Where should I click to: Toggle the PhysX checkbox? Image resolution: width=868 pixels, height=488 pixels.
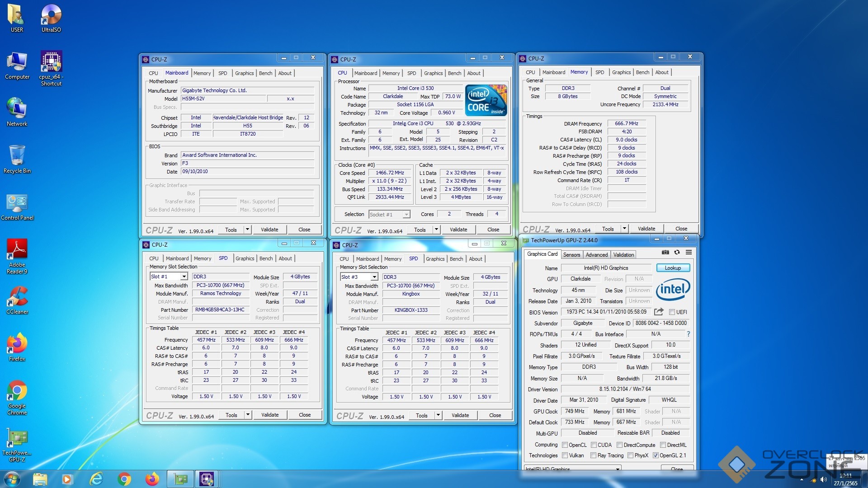(x=630, y=455)
